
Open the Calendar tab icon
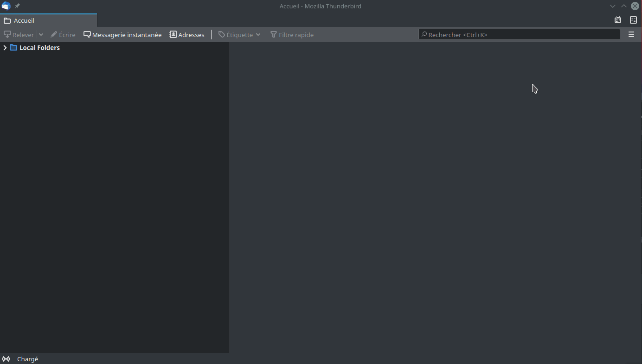coord(618,20)
